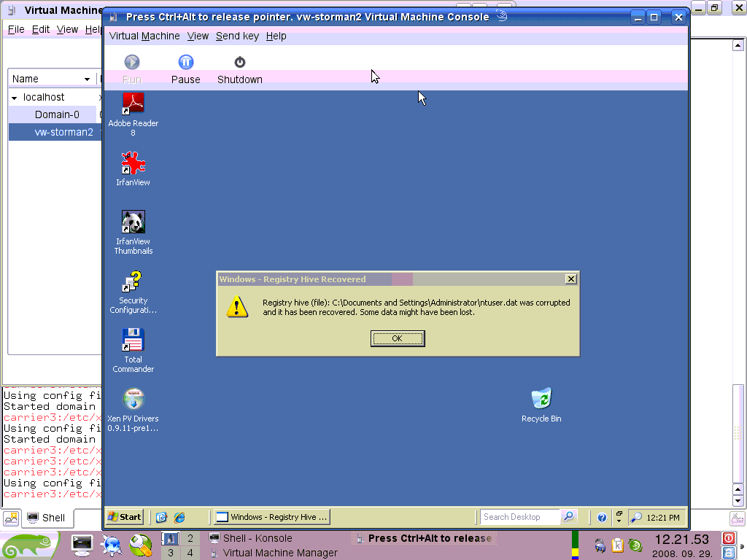
Task: Open Adobe Reader 8 desktop shortcut
Action: click(133, 104)
